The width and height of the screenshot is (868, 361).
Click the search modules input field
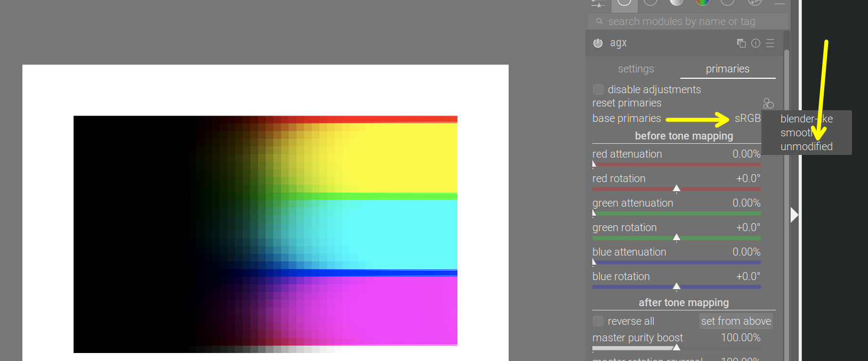[687, 21]
